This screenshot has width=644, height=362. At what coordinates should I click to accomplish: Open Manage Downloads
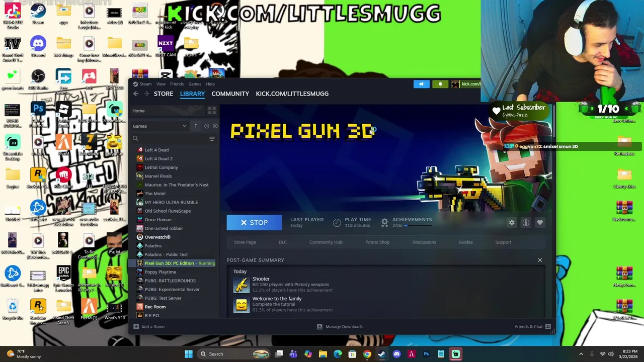(x=340, y=327)
